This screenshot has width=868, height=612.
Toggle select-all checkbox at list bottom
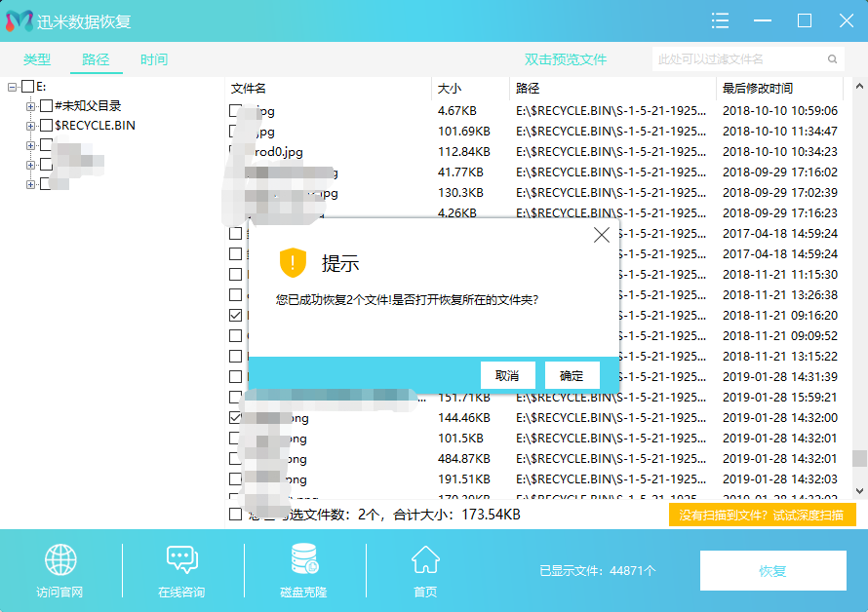coord(235,514)
